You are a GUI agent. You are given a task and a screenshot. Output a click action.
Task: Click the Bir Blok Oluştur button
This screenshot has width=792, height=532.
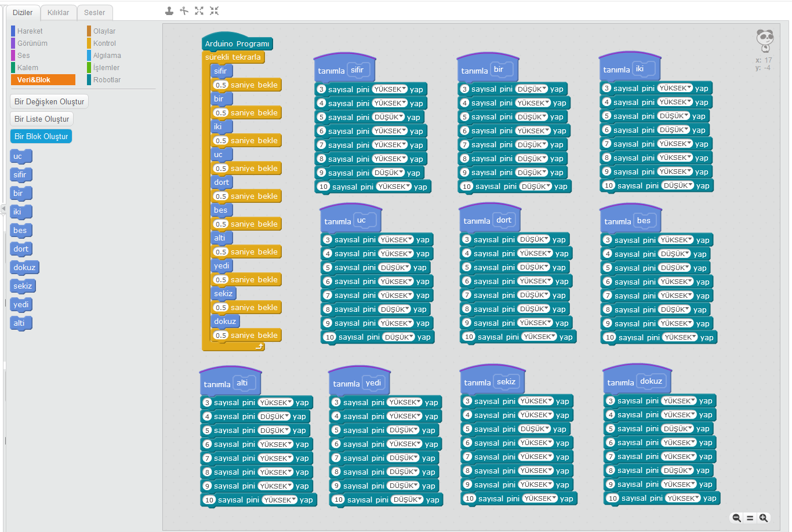click(41, 136)
